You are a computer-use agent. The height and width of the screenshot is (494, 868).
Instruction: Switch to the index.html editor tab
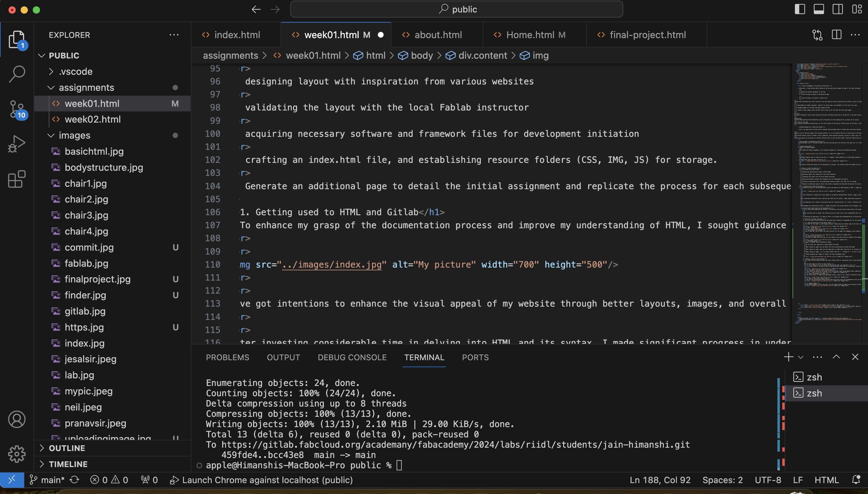[x=236, y=35]
